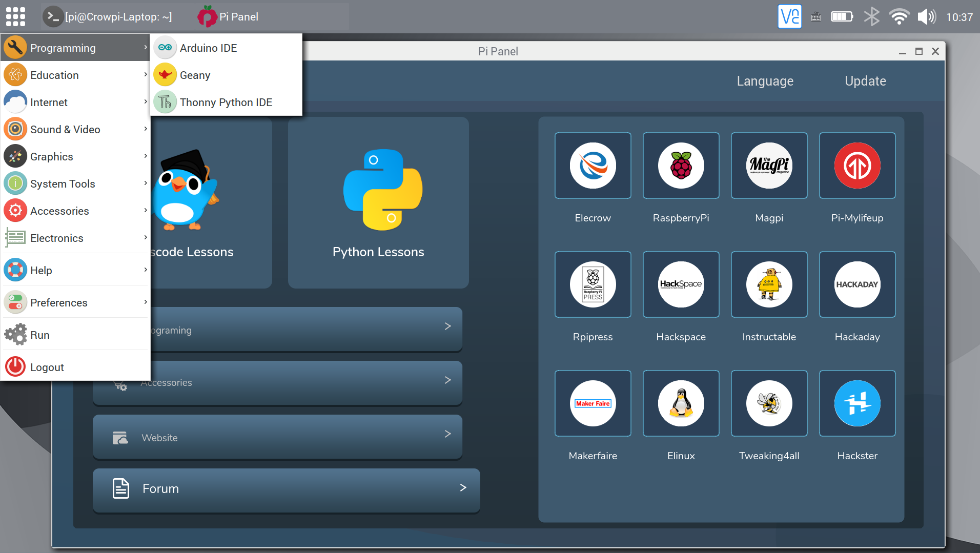This screenshot has width=980, height=553.
Task: Click the Website cloud-folder icon
Action: tap(120, 437)
